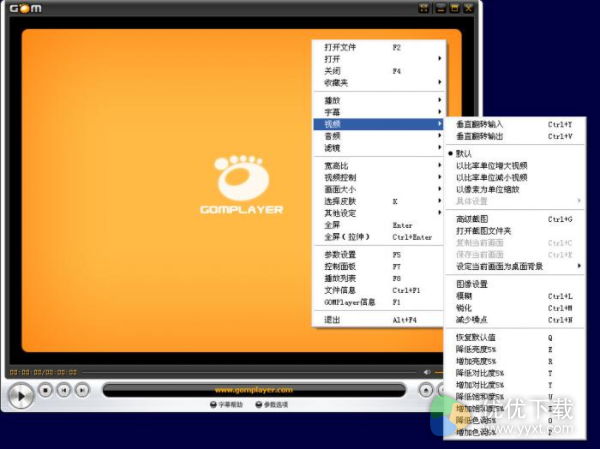Click the previous track button
600x450 pixels.
pyautogui.click(x=64, y=390)
